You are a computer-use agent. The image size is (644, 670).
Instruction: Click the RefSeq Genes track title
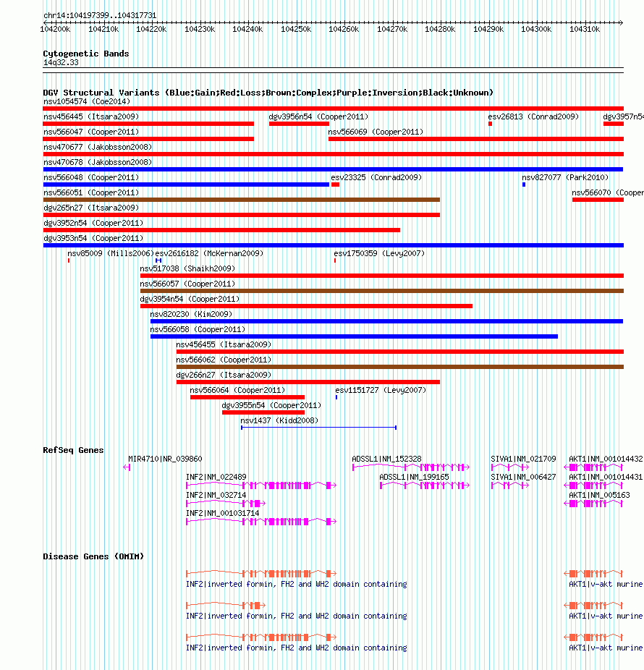[x=73, y=450]
